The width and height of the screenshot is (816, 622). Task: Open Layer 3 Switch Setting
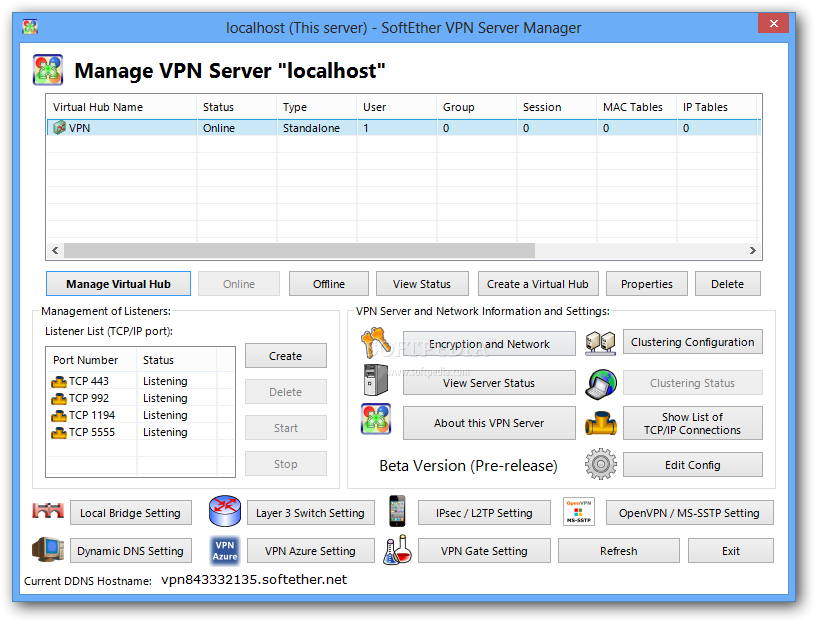[x=310, y=513]
